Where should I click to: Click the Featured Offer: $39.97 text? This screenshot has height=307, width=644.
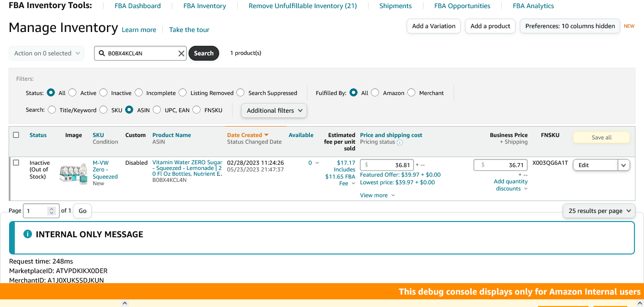(400, 175)
